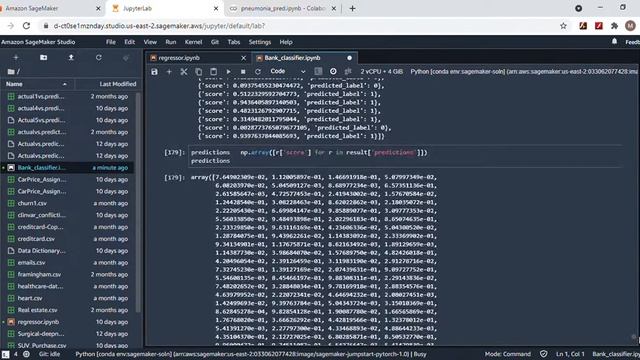Click into the code cell [179] input
640x360 pixels.
pyautogui.click(x=406, y=156)
